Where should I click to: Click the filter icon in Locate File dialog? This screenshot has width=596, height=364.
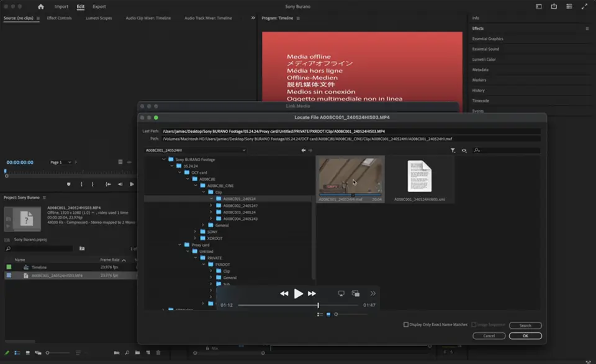coord(453,150)
